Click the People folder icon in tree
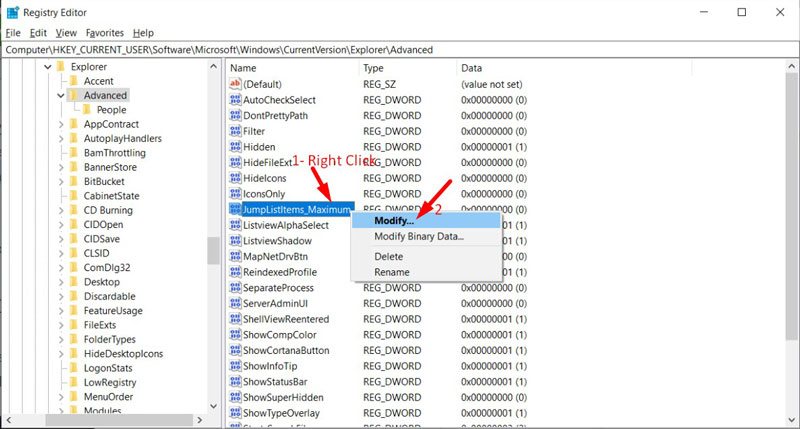 [87, 110]
